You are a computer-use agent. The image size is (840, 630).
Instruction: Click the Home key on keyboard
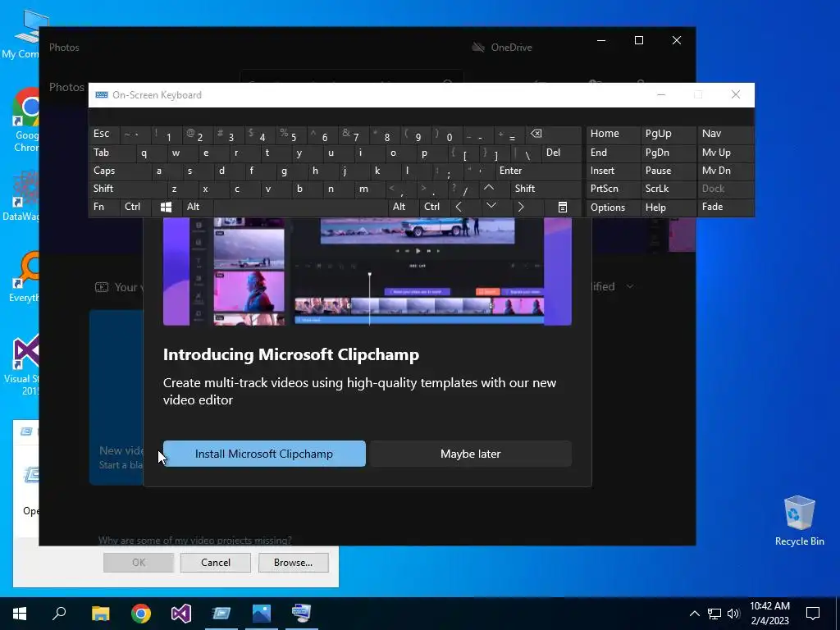click(612, 135)
